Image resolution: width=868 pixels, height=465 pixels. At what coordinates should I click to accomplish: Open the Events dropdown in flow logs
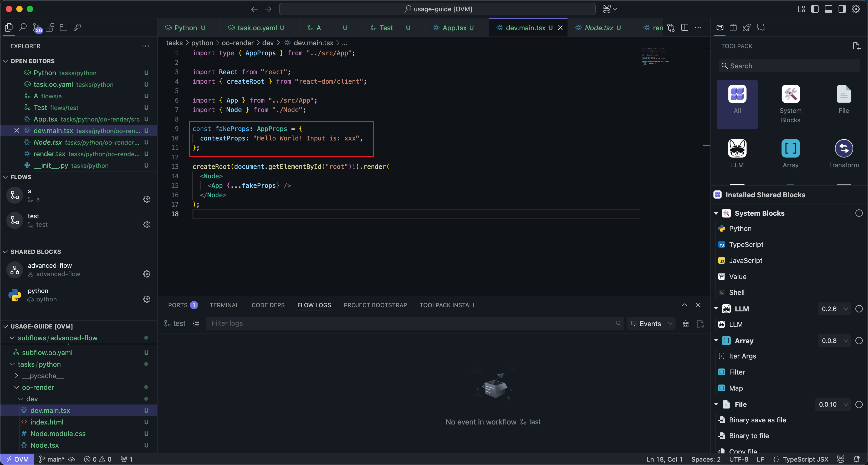coord(651,324)
